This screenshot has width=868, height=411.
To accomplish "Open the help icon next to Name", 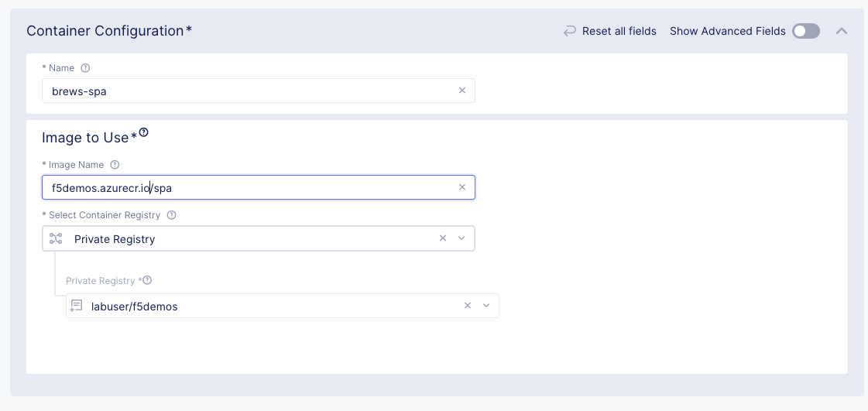I will [x=85, y=68].
